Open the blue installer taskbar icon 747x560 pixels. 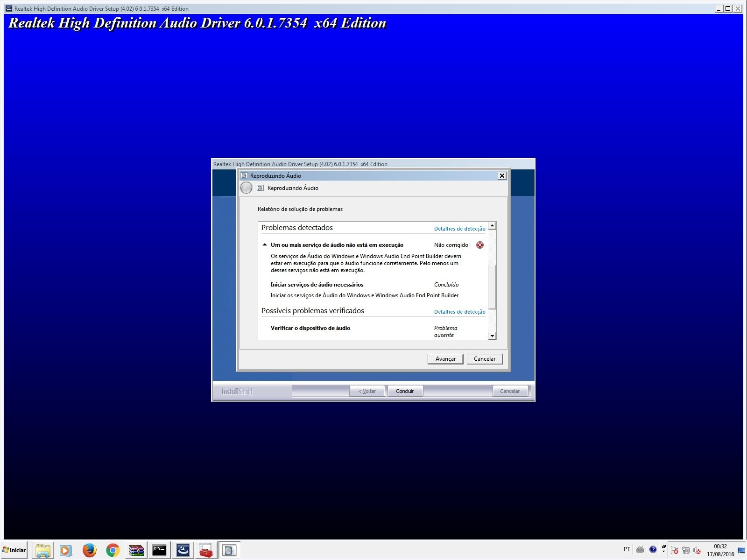coord(183,550)
